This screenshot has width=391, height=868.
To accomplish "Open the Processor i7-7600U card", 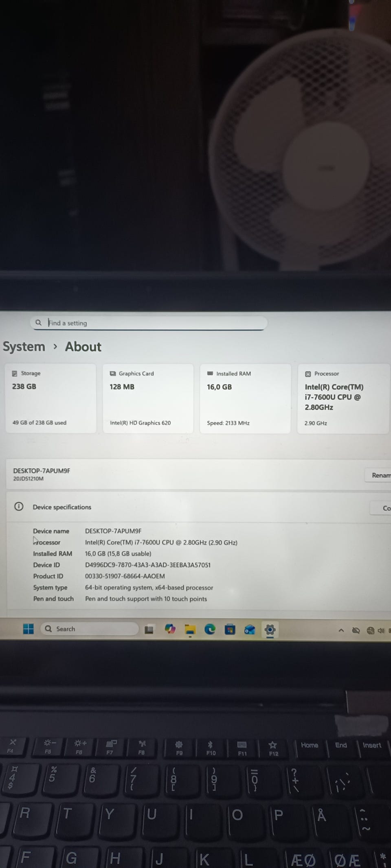I will pyautogui.click(x=343, y=399).
